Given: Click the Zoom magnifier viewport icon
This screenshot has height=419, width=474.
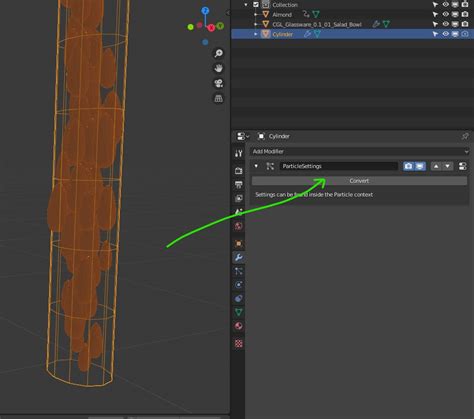Looking at the screenshot, I should tap(218, 53).
